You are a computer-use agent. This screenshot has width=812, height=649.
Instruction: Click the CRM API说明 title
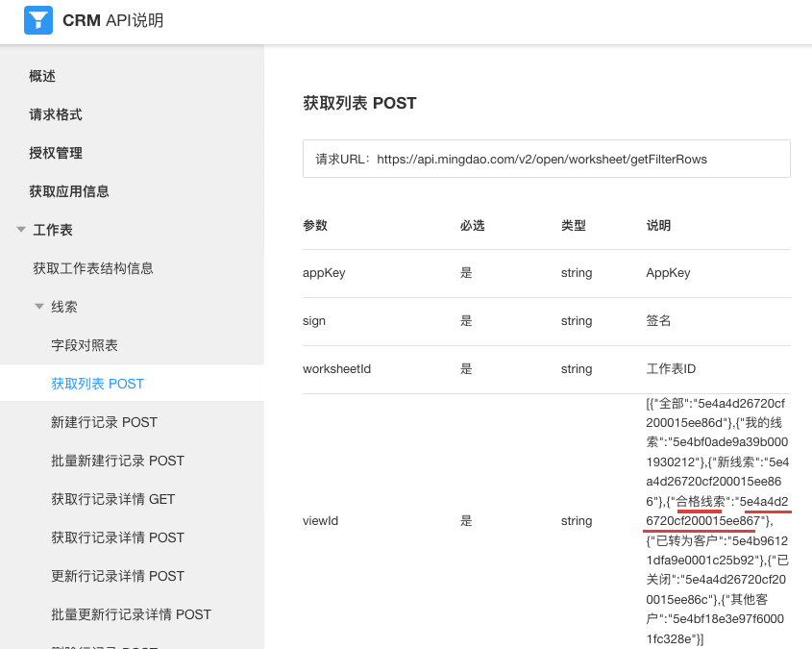tap(112, 20)
